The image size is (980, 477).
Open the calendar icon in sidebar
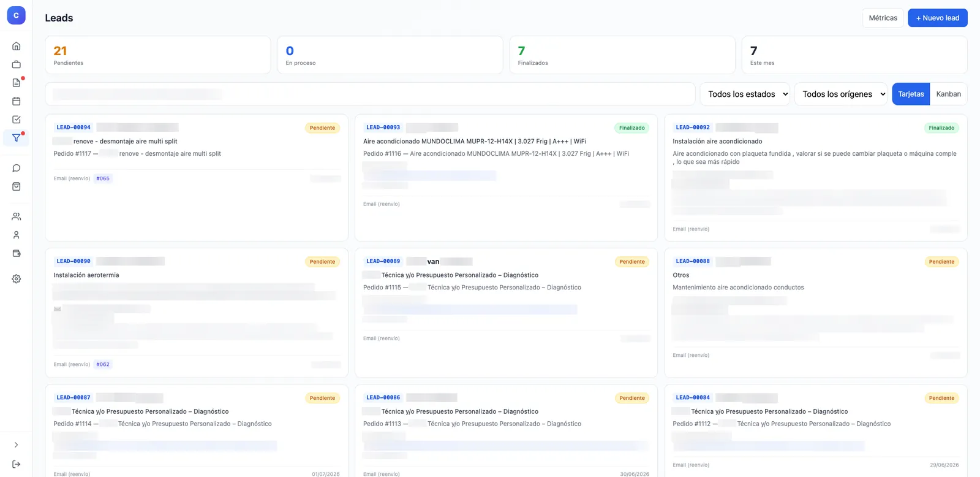point(17,101)
